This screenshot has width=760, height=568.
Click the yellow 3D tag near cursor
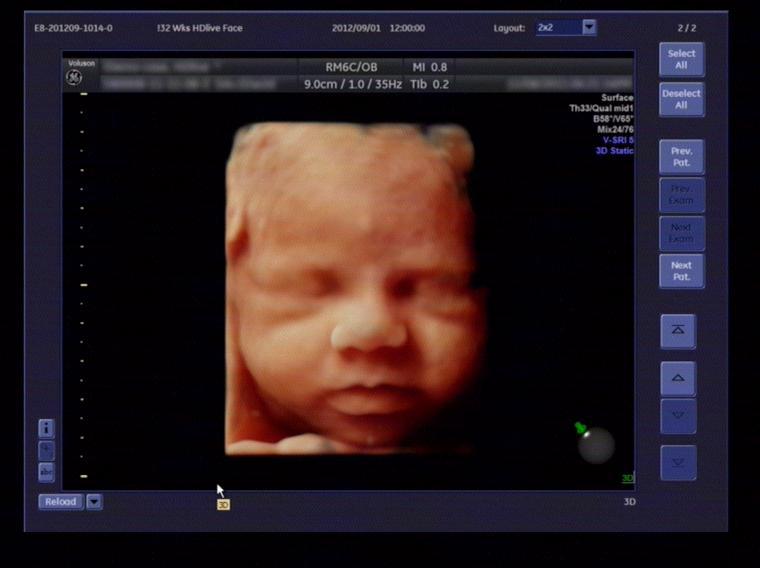(x=223, y=505)
